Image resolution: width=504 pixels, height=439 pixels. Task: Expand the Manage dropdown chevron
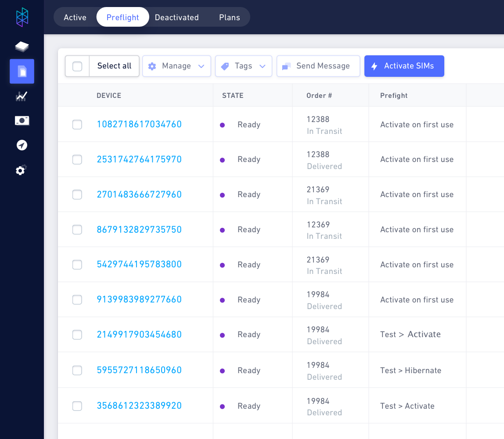click(x=201, y=66)
